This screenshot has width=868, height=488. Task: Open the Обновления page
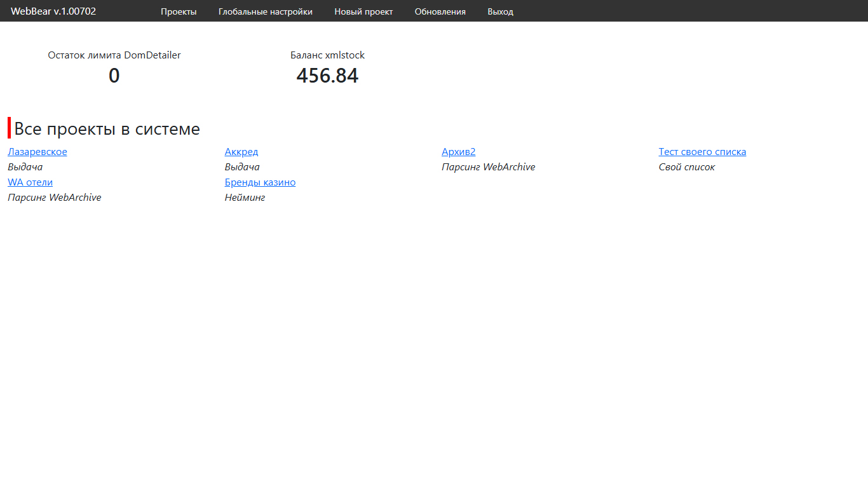(x=440, y=11)
